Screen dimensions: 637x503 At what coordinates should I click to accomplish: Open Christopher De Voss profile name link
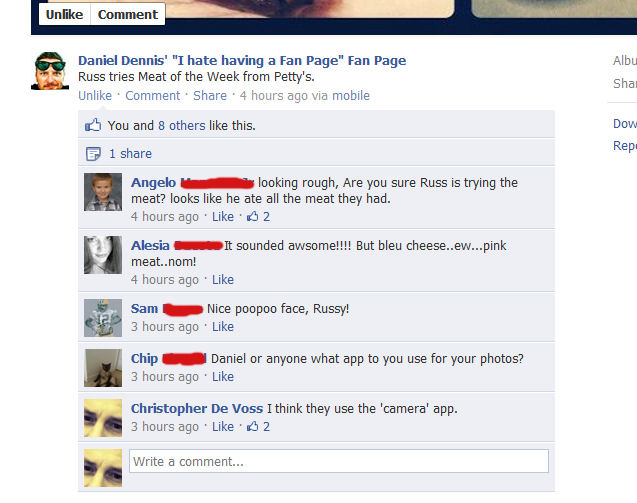(x=197, y=408)
